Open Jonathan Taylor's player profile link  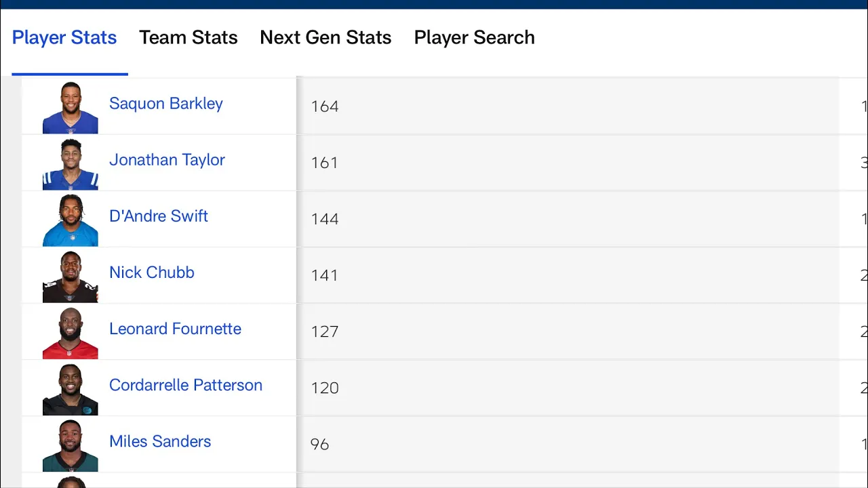tap(167, 160)
